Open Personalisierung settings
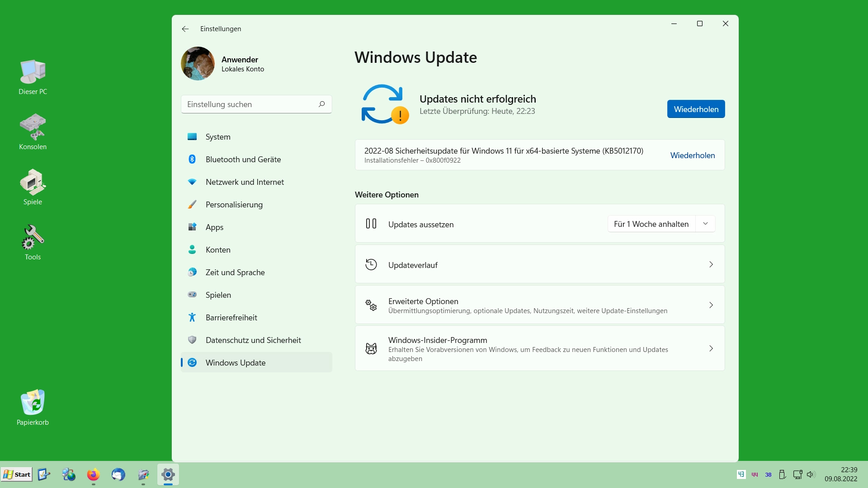The width and height of the screenshot is (868, 488). 256,205
